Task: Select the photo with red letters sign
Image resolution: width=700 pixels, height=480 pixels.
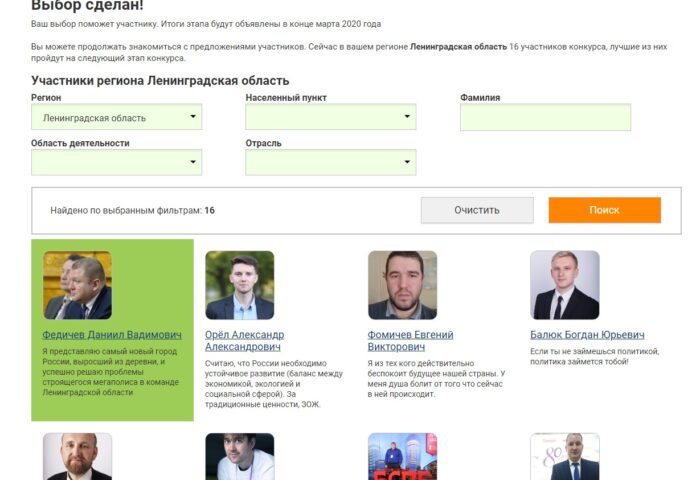Action: (402, 456)
